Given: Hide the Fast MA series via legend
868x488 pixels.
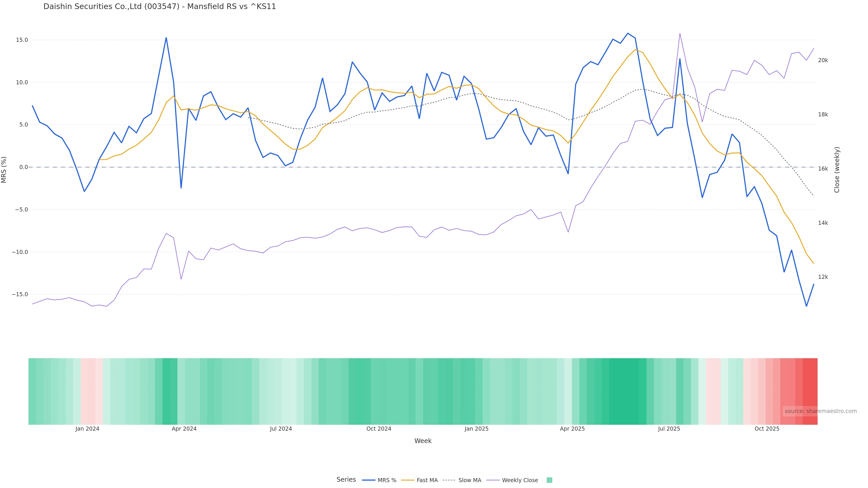Looking at the screenshot, I should tap(427, 480).
